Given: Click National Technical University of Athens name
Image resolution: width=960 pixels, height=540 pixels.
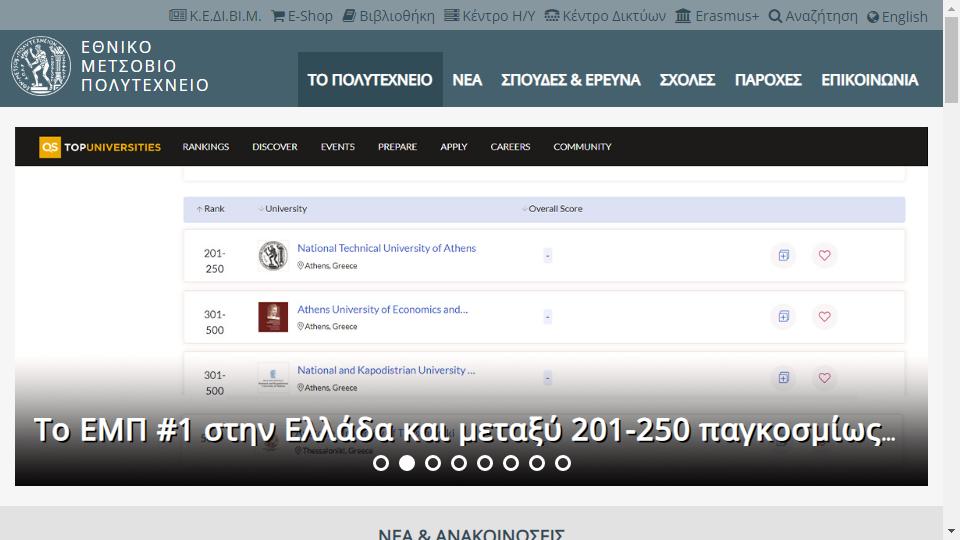Looking at the screenshot, I should coord(386,248).
